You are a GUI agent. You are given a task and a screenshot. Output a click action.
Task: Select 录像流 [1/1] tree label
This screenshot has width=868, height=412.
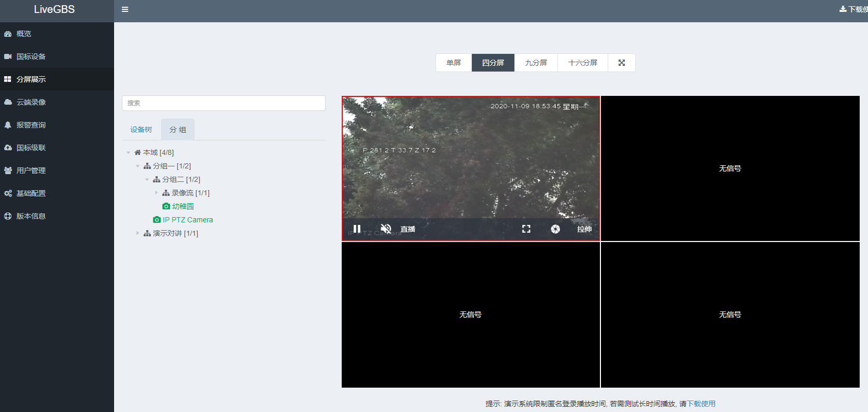pos(191,193)
